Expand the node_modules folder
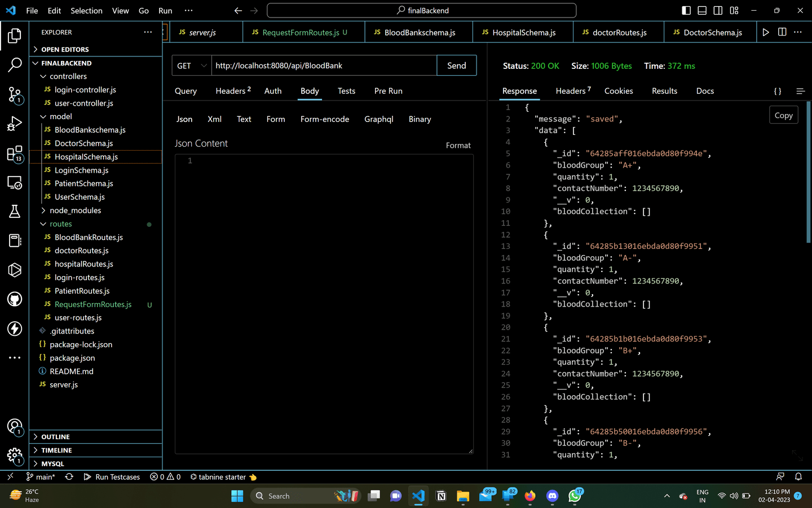This screenshot has height=508, width=812. pos(96,211)
